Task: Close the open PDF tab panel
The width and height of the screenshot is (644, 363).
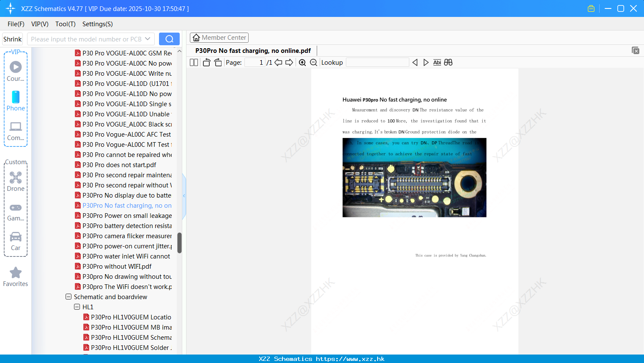Action: (636, 50)
